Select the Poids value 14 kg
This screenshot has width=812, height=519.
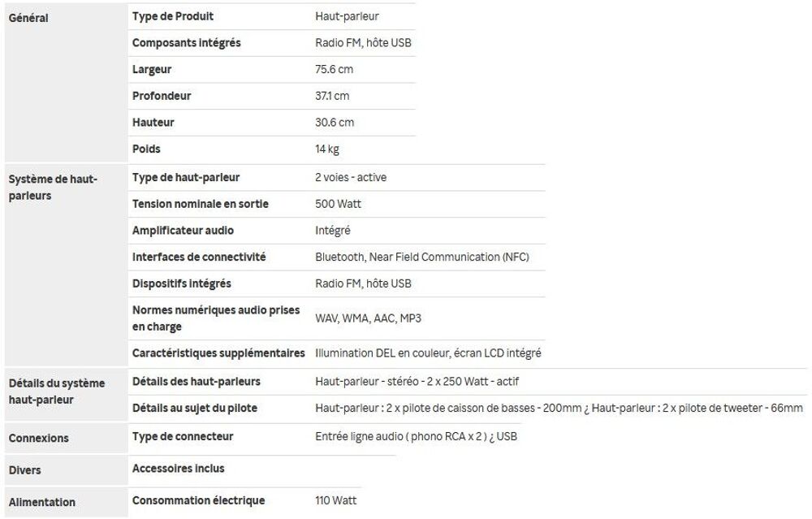(x=326, y=149)
